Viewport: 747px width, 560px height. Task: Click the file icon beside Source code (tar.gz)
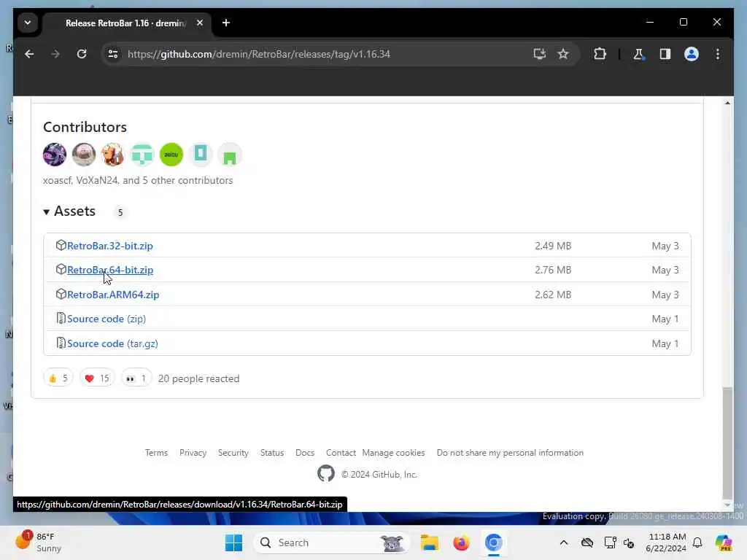point(61,343)
